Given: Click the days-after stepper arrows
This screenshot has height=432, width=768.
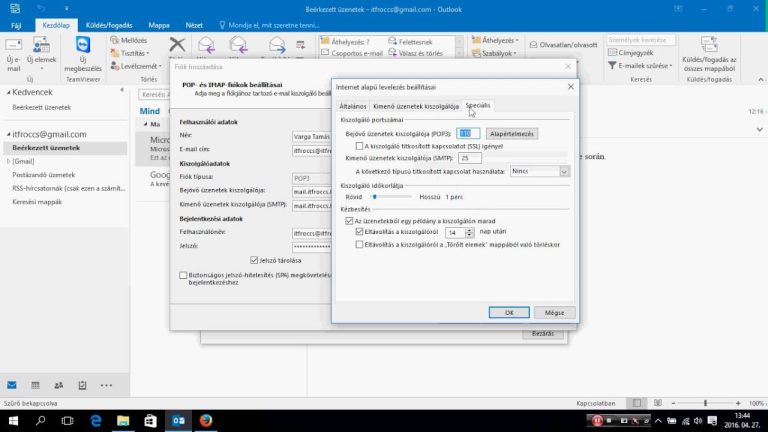Looking at the screenshot, I should click(x=469, y=232).
